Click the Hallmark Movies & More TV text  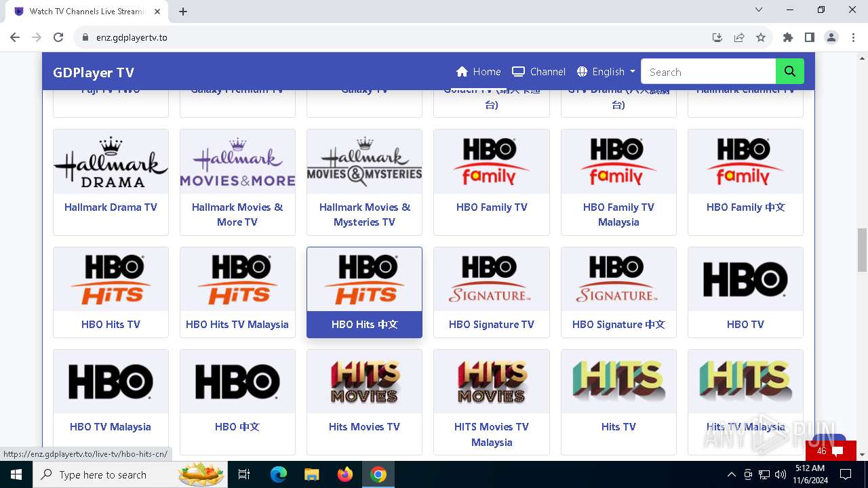point(237,214)
